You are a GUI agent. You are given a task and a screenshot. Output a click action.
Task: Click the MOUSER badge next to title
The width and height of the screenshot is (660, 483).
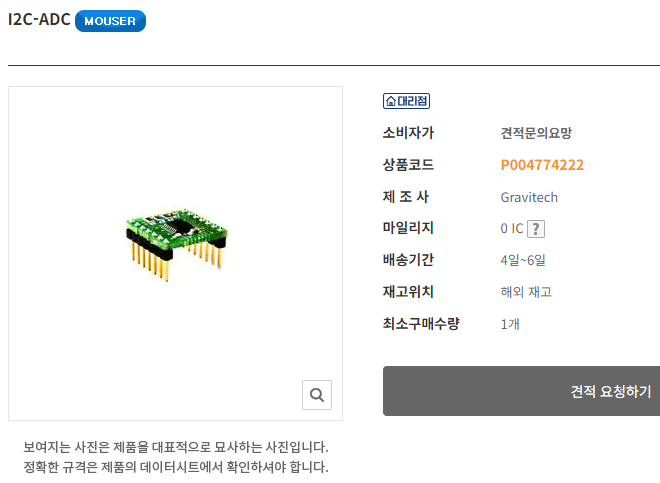[x=110, y=21]
